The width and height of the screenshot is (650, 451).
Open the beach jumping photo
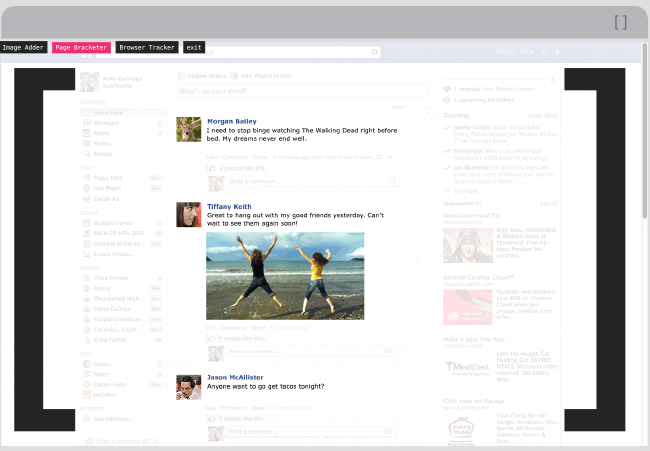click(x=284, y=276)
